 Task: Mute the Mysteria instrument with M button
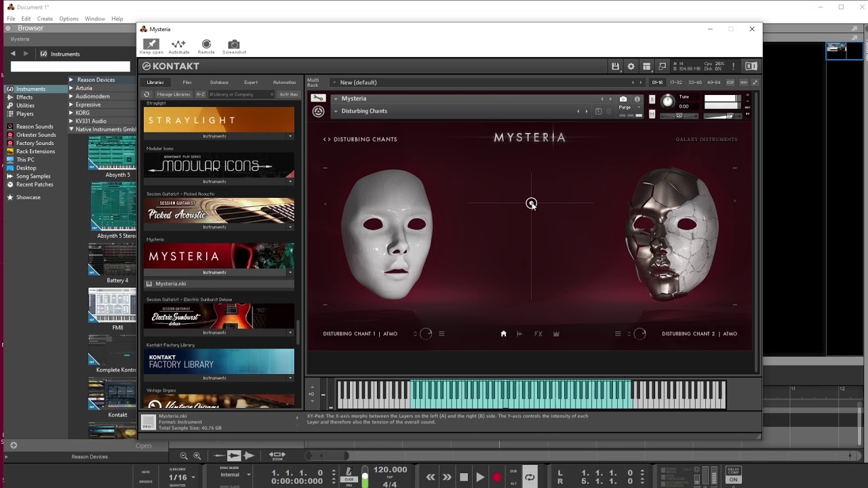coord(652,114)
